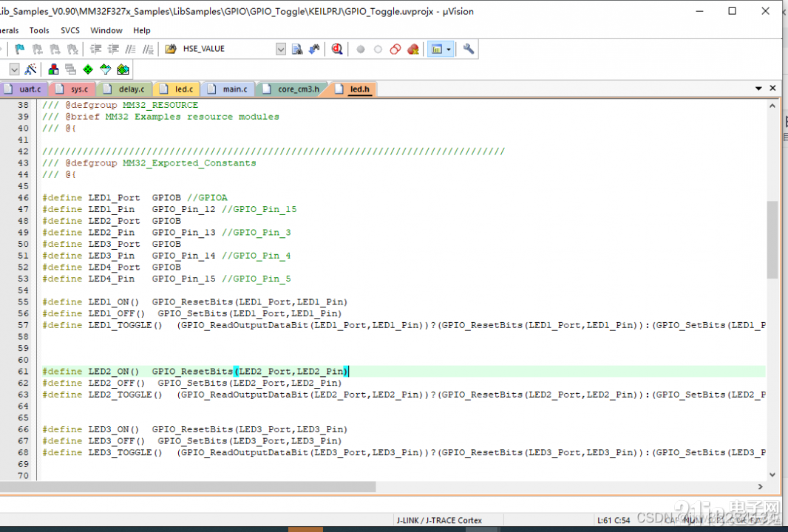The width and height of the screenshot is (788, 532).
Task: Click LED3_OFF() on line 67
Action: pyautogui.click(x=117, y=440)
